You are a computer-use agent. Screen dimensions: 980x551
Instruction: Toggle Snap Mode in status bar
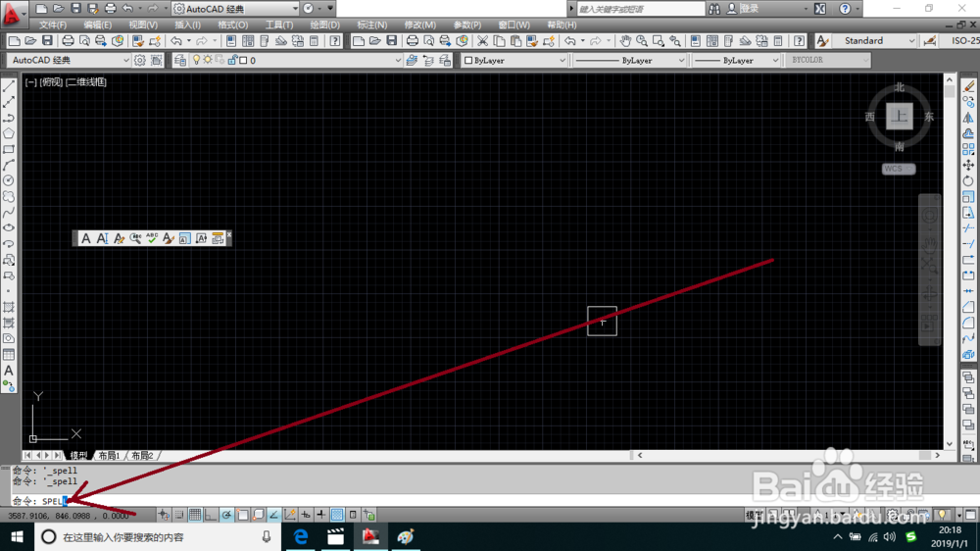pyautogui.click(x=179, y=515)
